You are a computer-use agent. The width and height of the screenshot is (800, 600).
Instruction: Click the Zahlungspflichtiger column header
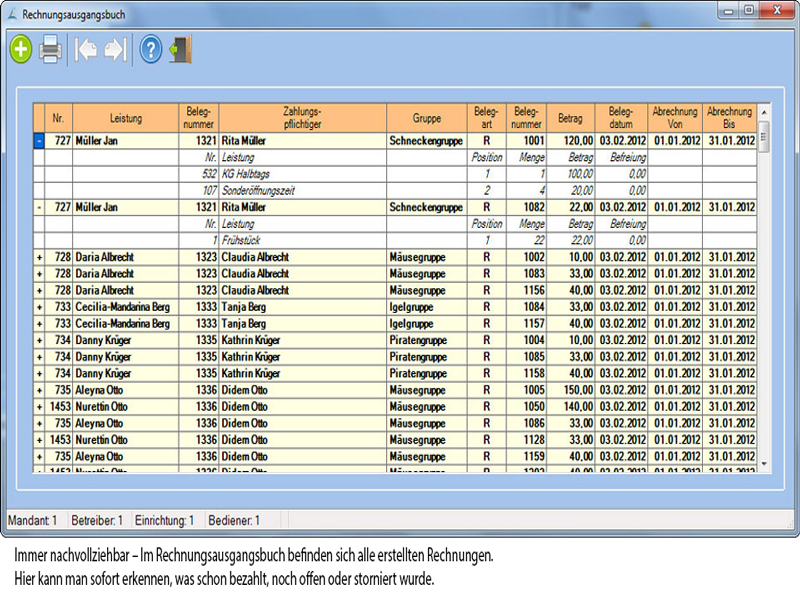click(302, 118)
